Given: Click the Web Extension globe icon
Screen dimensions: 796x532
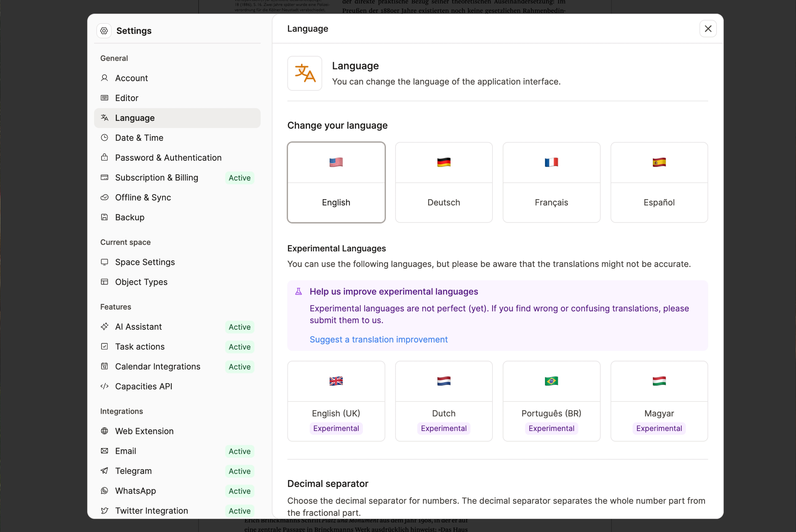Looking at the screenshot, I should [x=104, y=431].
